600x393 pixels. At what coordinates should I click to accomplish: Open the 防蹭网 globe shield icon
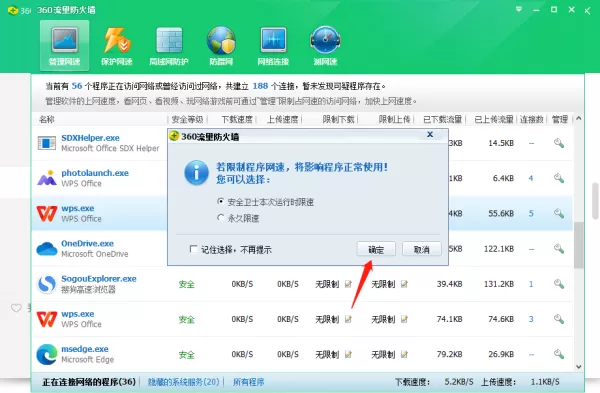tap(221, 46)
